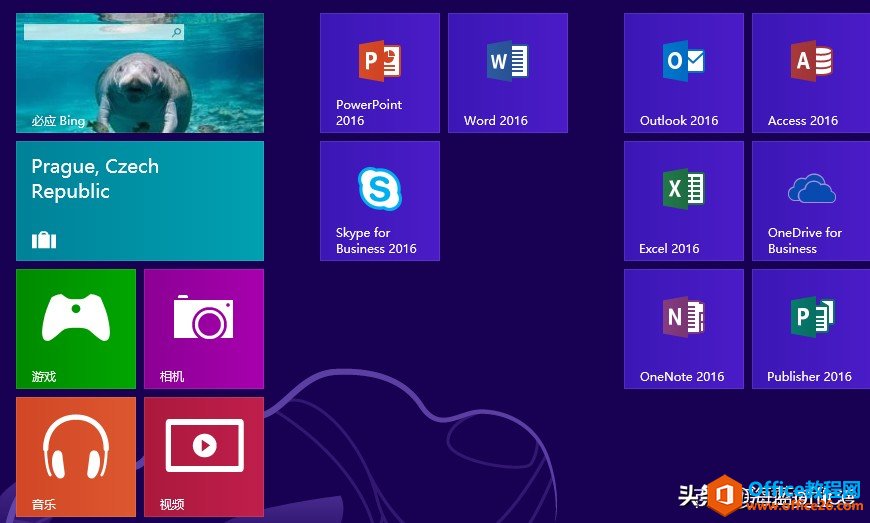Open the 音乐 music tile

pos(76,457)
